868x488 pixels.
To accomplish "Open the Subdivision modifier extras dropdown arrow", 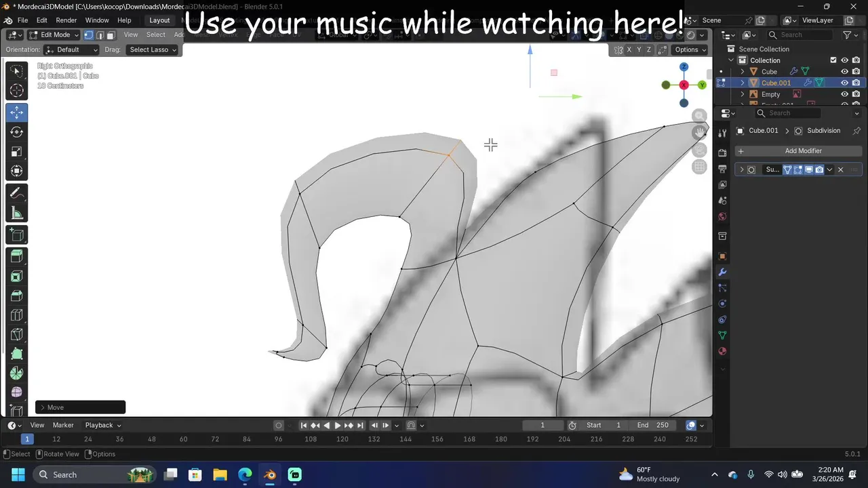I will coord(829,169).
